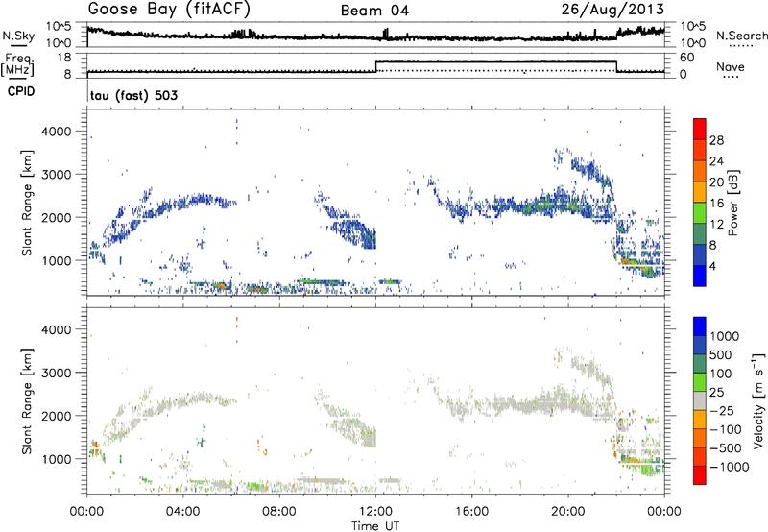Click the '28' Power colorbar tick label
The width and height of the screenshot is (768, 532).
point(716,140)
